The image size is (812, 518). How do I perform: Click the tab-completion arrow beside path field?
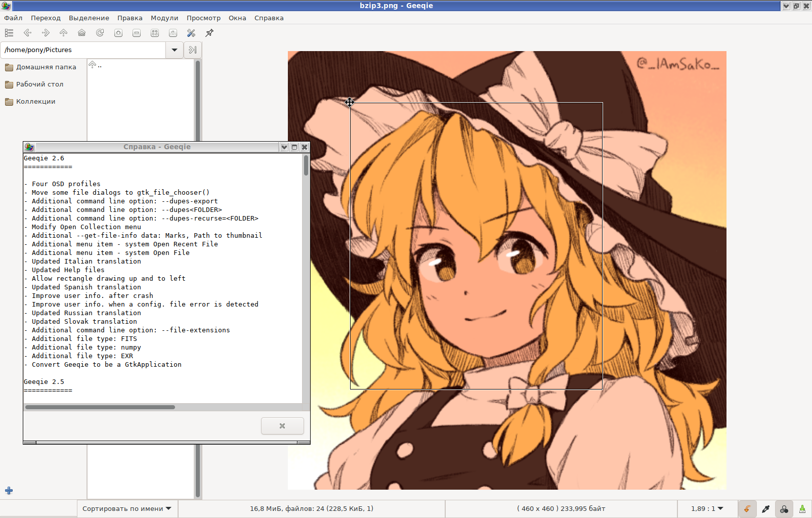(x=193, y=50)
